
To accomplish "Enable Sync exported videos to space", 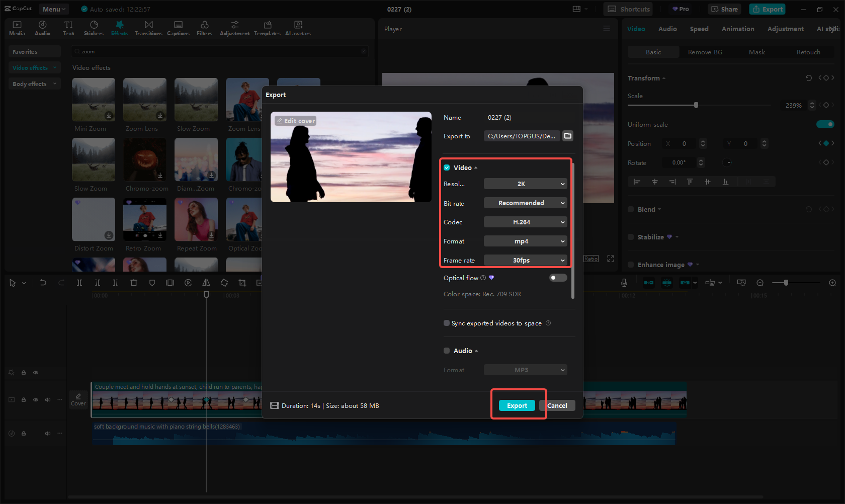I will (x=447, y=323).
